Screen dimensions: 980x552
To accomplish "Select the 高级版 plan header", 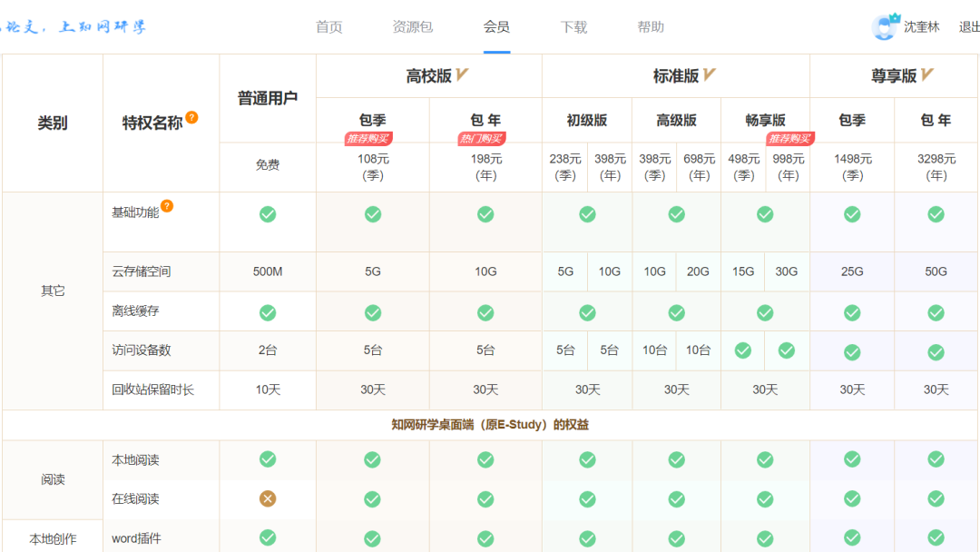I will [x=676, y=120].
